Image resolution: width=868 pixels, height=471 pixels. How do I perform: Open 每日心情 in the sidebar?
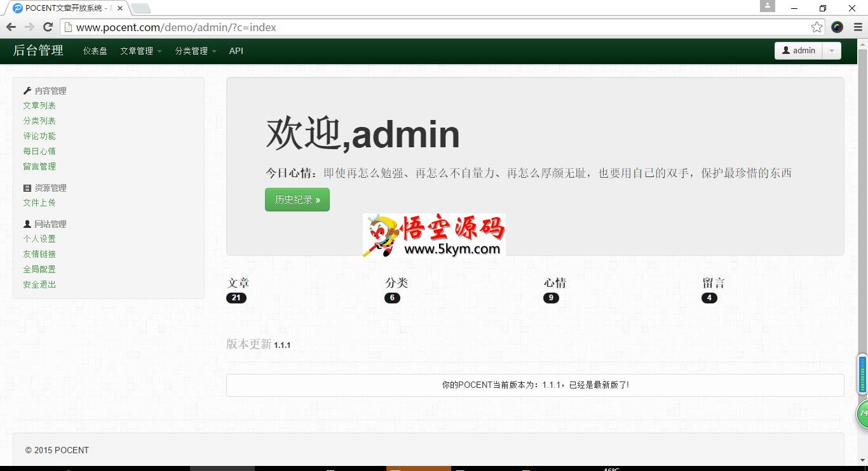coord(39,151)
